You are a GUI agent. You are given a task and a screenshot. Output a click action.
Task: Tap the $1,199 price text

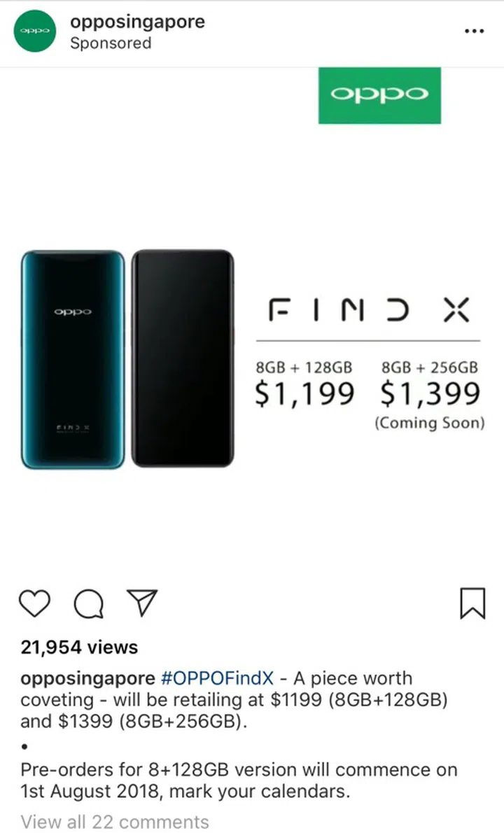point(304,394)
